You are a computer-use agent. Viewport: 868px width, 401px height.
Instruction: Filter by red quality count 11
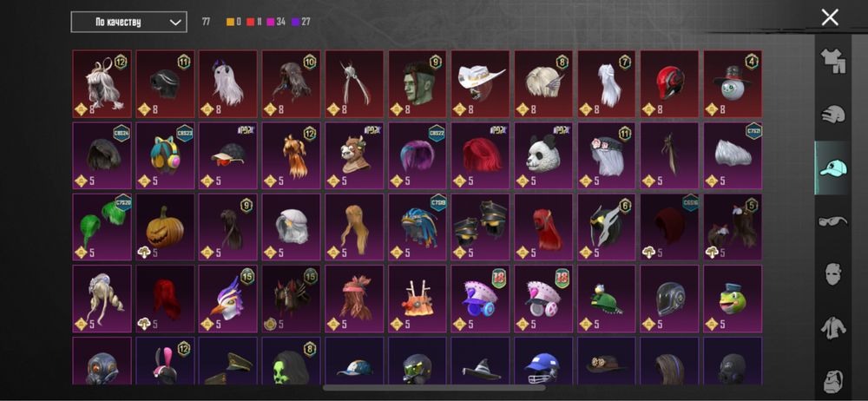(254, 23)
